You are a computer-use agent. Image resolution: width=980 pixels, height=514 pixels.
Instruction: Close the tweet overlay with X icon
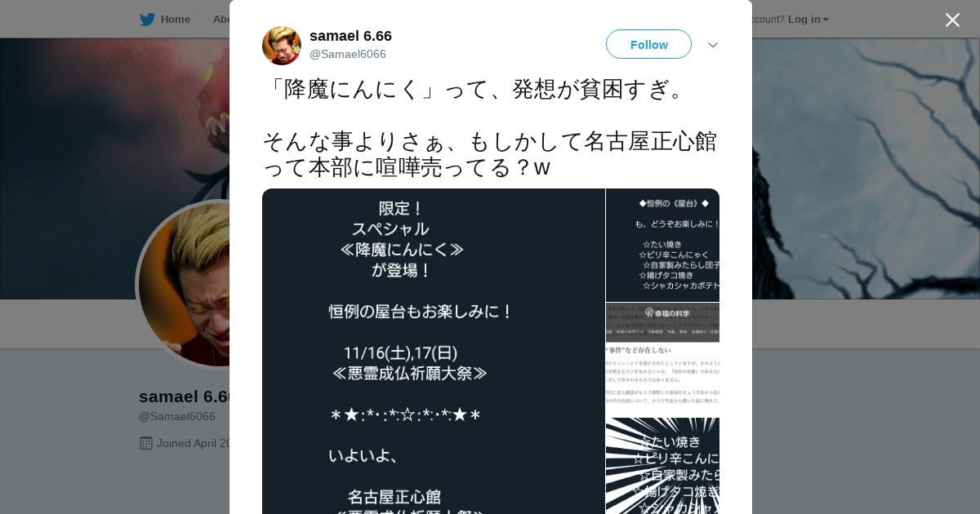(x=952, y=20)
